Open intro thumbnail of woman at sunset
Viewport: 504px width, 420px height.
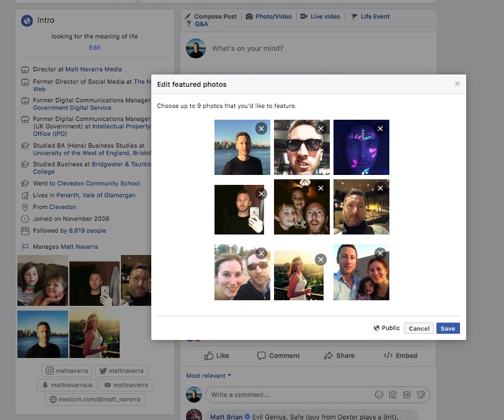[94, 333]
